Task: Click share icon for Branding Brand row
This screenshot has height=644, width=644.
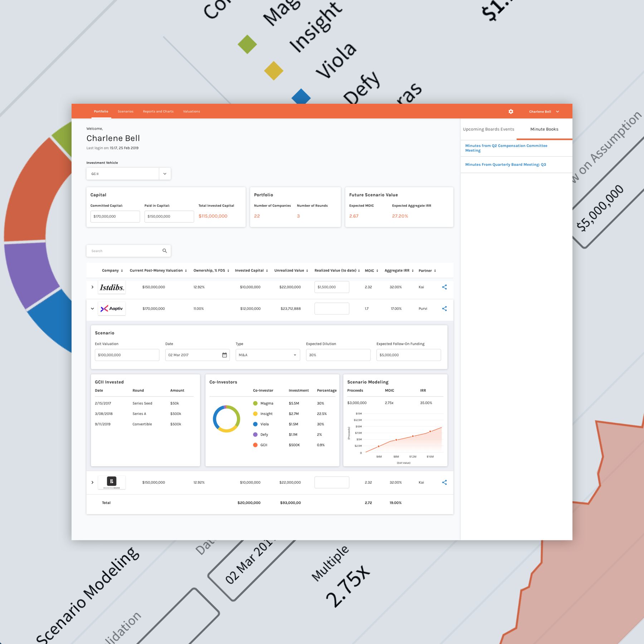Action: pyautogui.click(x=444, y=482)
